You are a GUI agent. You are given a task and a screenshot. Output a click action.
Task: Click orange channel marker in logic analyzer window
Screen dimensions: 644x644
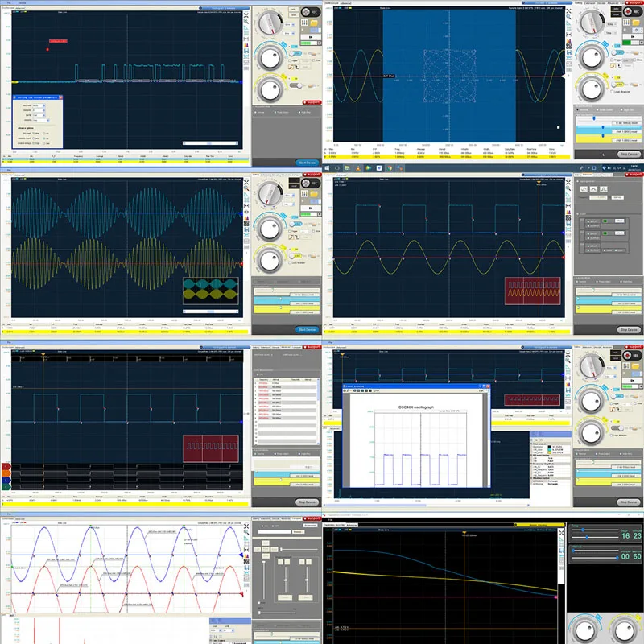tap(6, 473)
